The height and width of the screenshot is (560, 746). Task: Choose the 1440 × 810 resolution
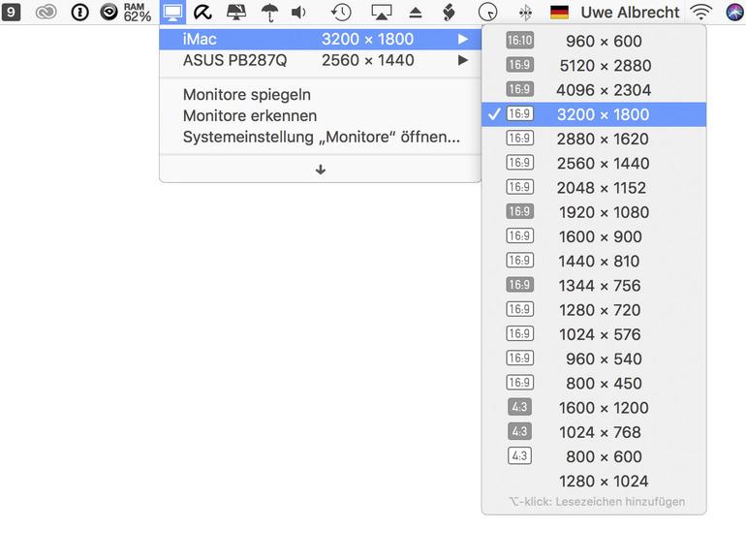coord(594,262)
